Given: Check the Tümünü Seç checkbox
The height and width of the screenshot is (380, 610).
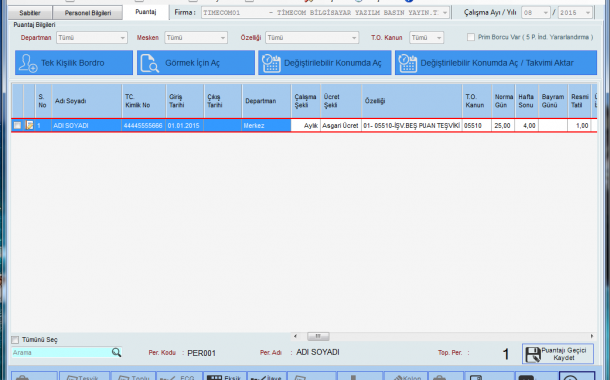Looking at the screenshot, I should (x=15, y=340).
